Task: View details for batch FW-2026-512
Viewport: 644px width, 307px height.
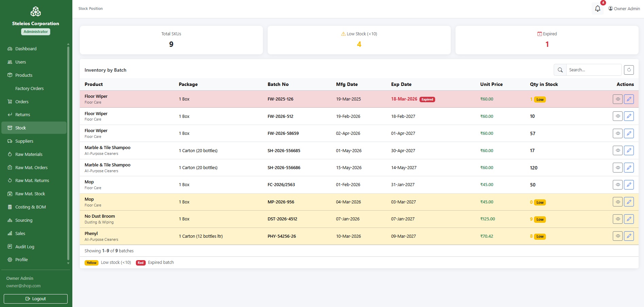Action: [618, 116]
